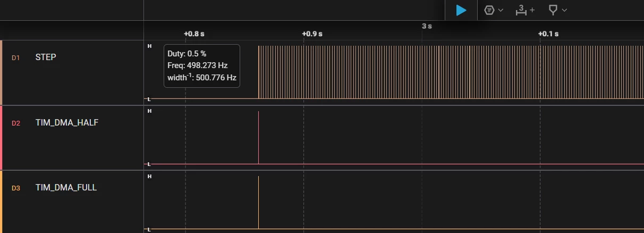Click the TIM_DMA_HALF channel color strip
This screenshot has height=233, width=644.
(x=1, y=138)
